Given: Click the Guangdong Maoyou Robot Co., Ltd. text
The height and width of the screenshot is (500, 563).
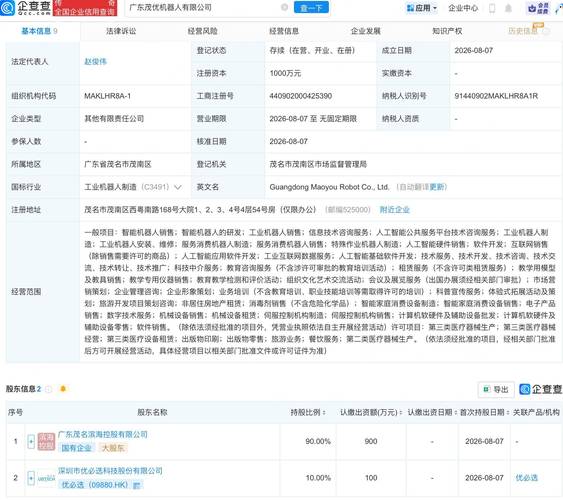Looking at the screenshot, I should [x=329, y=187].
